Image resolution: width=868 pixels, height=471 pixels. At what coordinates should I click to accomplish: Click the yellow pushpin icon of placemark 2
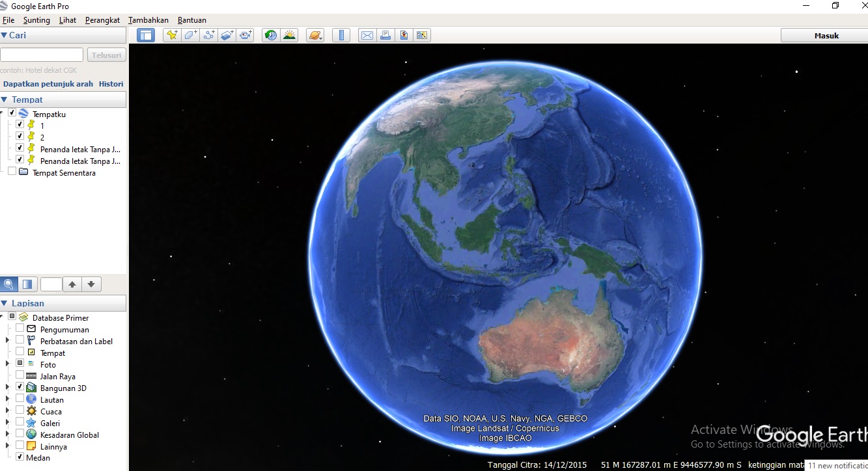point(31,137)
